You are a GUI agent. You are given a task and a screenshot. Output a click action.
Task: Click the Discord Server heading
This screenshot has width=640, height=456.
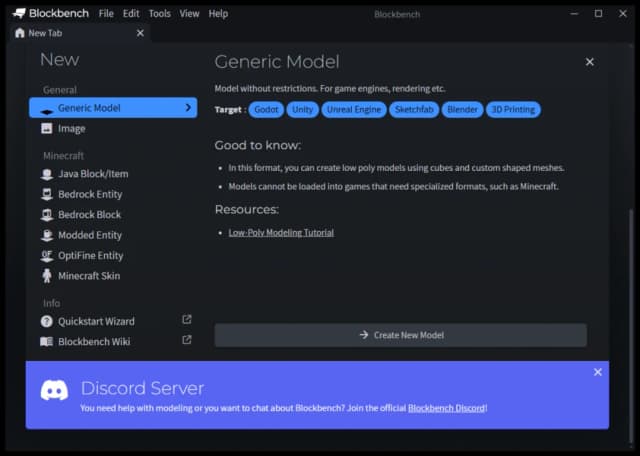coord(142,388)
